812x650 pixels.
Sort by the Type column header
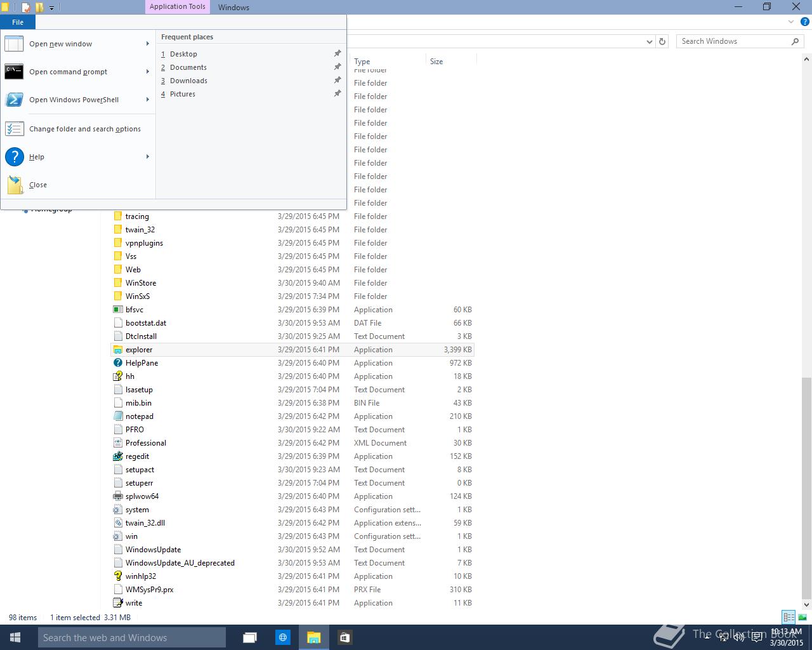click(388, 62)
